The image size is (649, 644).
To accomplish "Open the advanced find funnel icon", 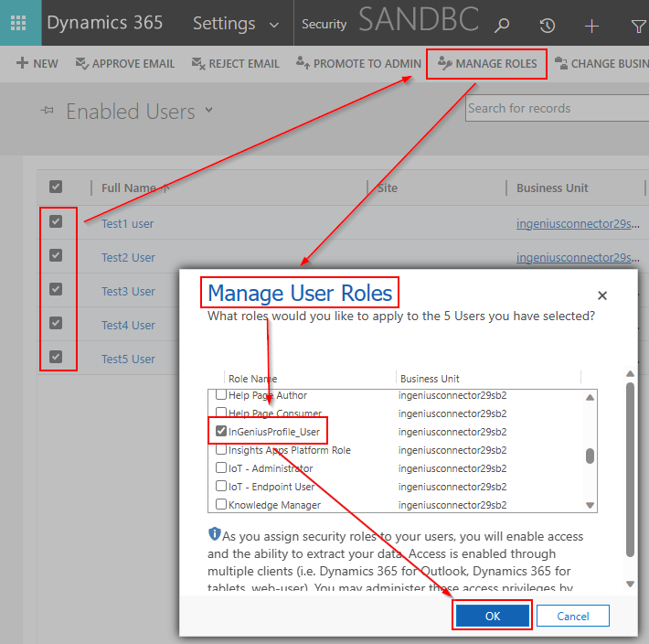I will coord(637,25).
